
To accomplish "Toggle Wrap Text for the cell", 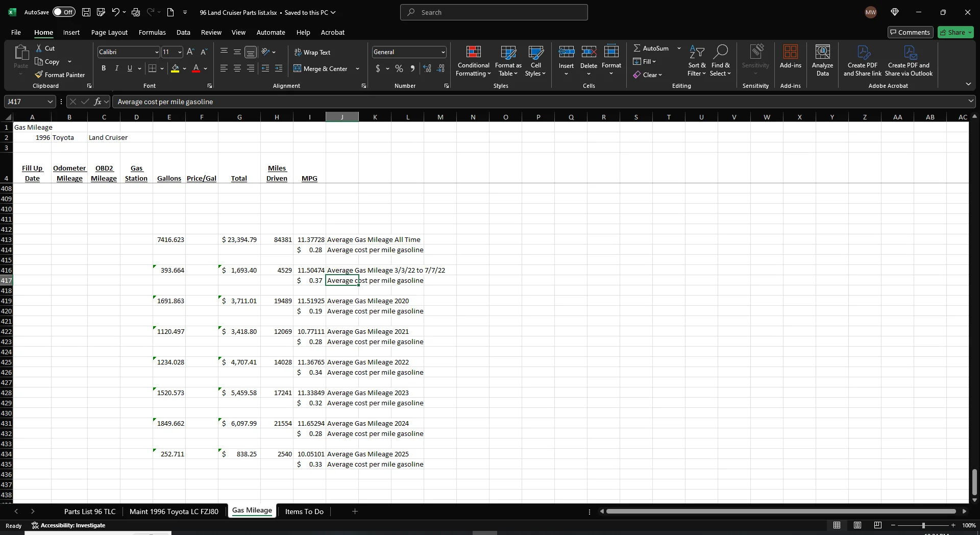I will 312,52.
